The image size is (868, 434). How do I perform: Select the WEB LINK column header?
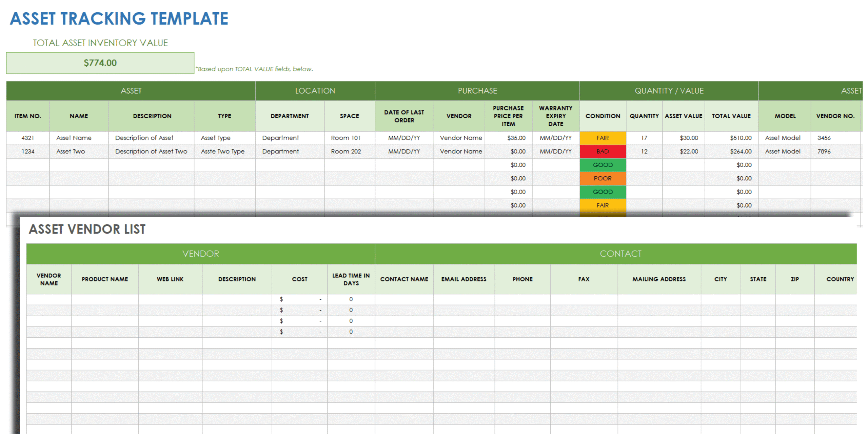click(170, 279)
